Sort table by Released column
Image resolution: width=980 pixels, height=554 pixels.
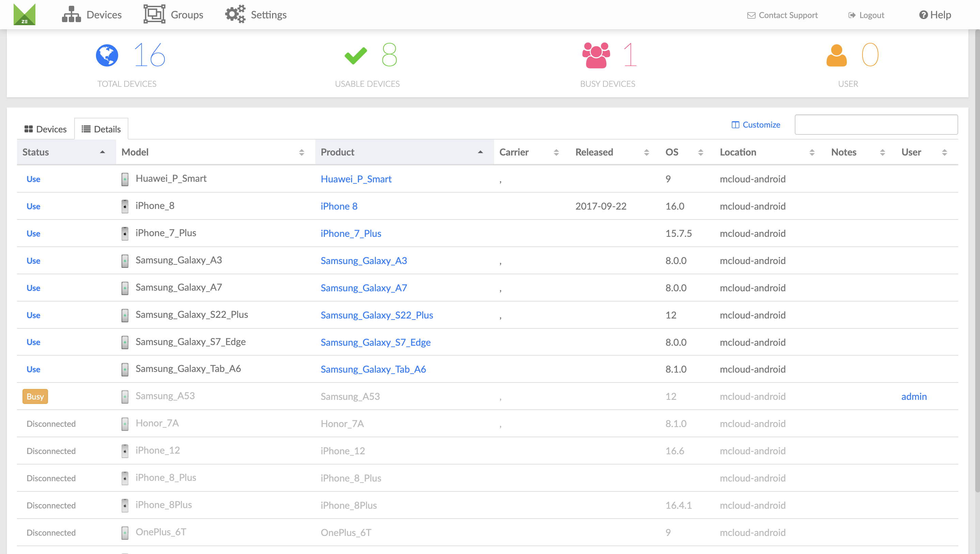click(615, 152)
